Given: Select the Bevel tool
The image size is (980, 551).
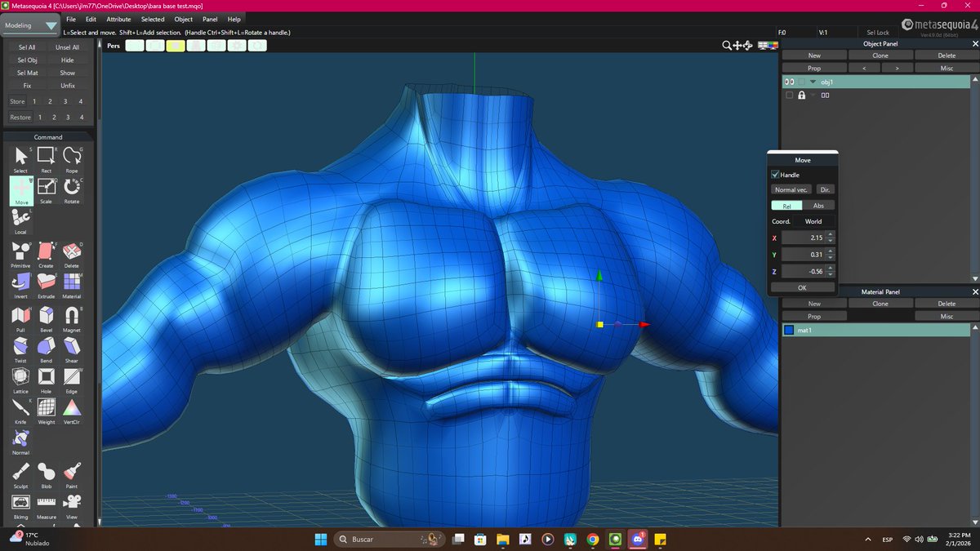Looking at the screenshot, I should 47,319.
